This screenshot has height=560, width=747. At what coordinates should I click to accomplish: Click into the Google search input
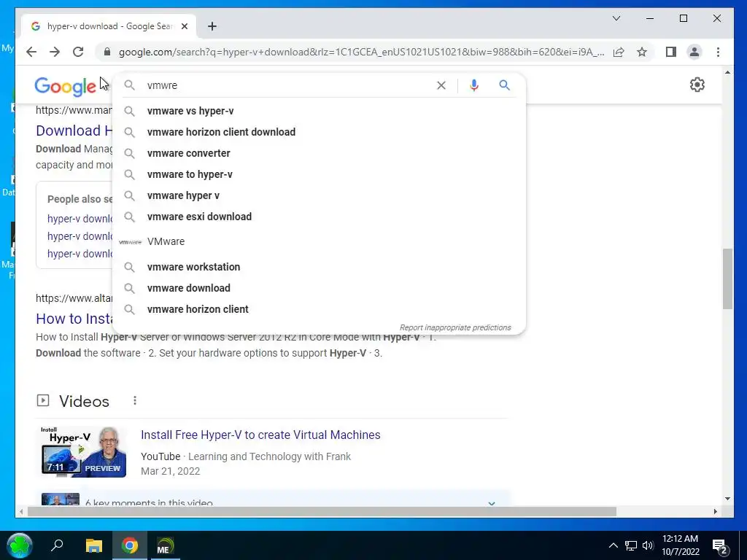pos(286,85)
